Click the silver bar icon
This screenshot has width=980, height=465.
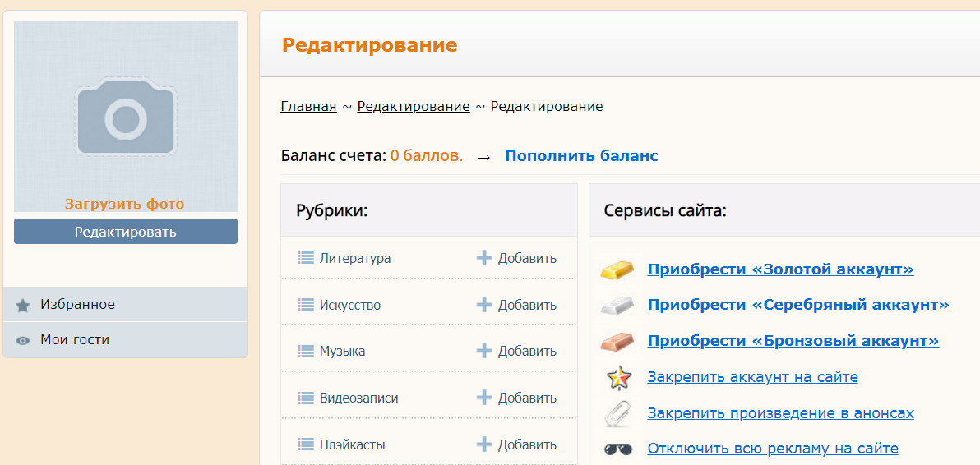coord(617,305)
